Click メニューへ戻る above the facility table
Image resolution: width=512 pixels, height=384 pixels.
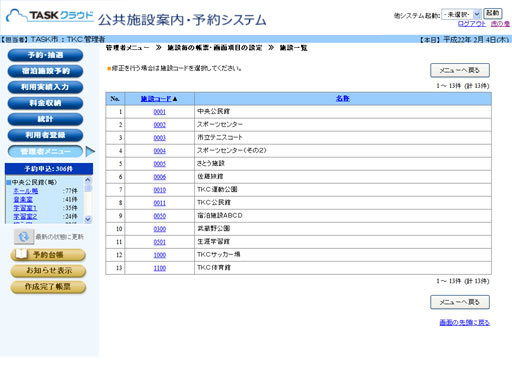point(460,70)
